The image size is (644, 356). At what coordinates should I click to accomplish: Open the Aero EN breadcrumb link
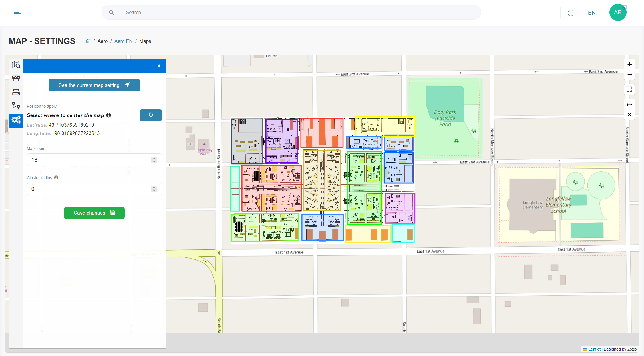pos(123,41)
